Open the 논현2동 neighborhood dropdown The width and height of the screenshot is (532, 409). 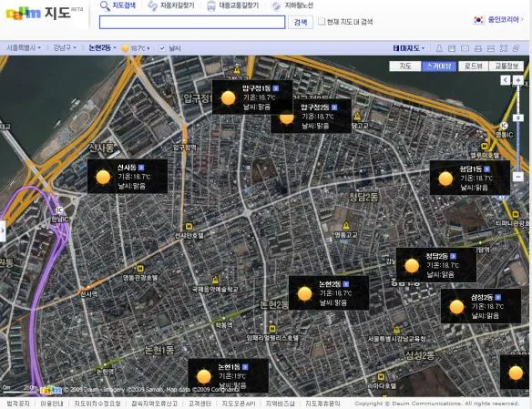pos(102,47)
